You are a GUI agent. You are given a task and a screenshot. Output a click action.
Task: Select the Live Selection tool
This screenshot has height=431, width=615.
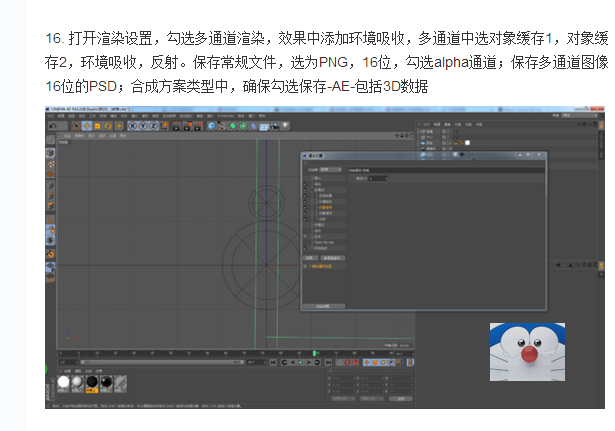(x=76, y=126)
